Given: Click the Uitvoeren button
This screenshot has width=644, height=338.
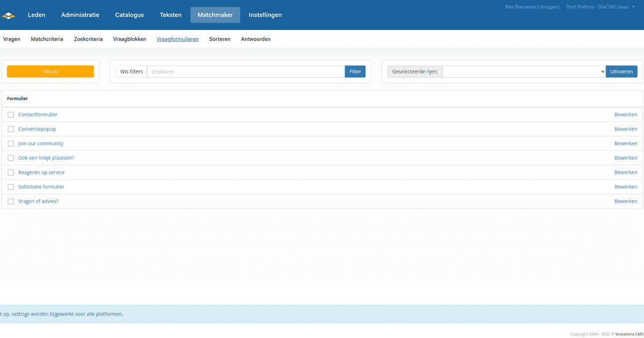Looking at the screenshot, I should click(x=621, y=71).
